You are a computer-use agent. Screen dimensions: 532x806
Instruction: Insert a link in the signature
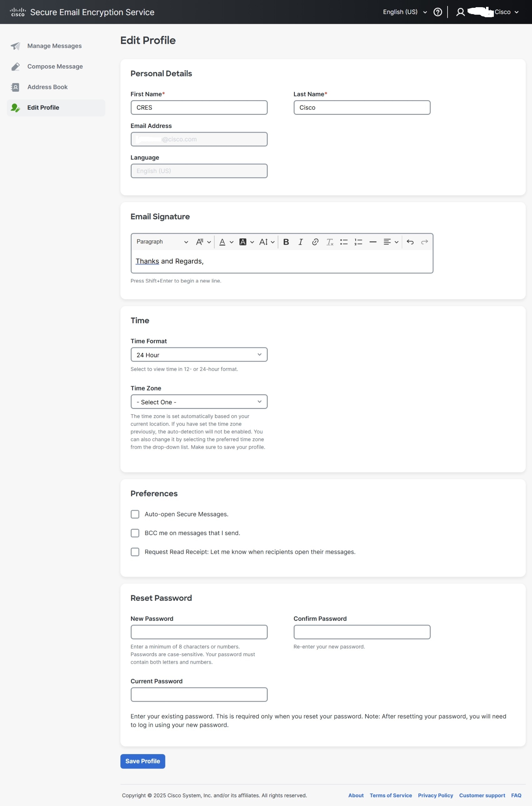pos(315,242)
